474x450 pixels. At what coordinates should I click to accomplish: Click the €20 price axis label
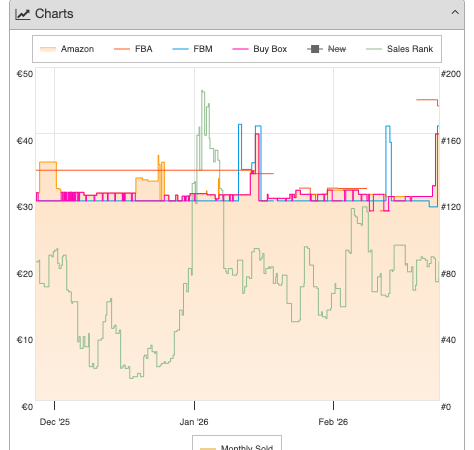[x=25, y=274]
